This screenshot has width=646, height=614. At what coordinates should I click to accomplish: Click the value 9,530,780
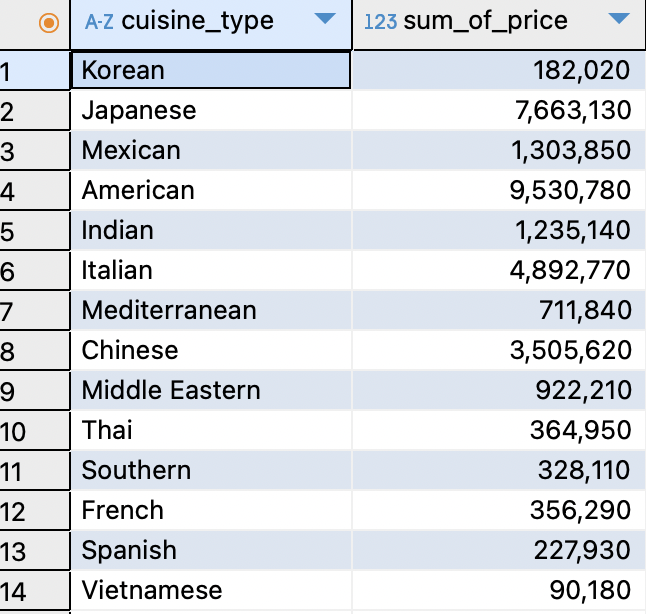pos(570,191)
